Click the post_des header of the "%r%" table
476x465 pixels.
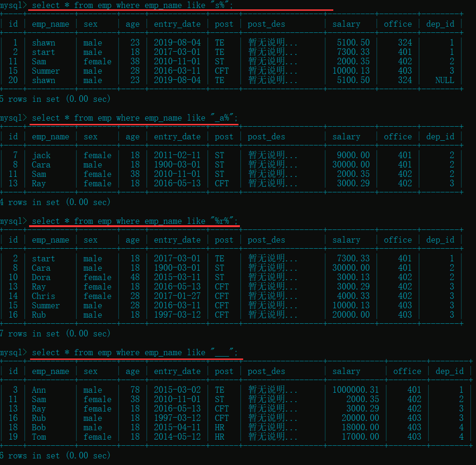[x=266, y=240]
